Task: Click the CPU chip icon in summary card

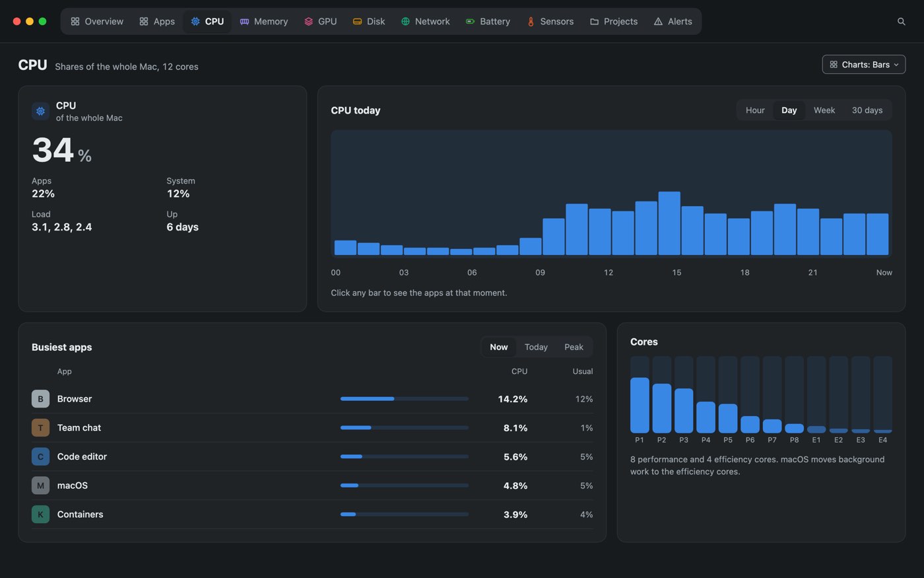Action: click(x=40, y=111)
